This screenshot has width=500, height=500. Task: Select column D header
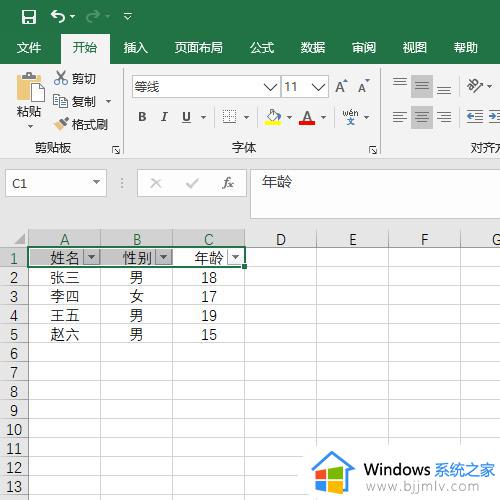pyautogui.click(x=281, y=239)
